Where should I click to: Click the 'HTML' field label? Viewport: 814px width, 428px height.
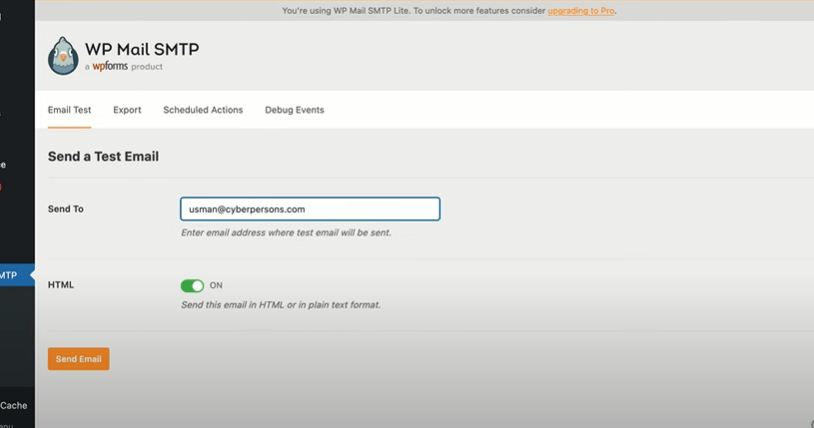pyautogui.click(x=61, y=285)
